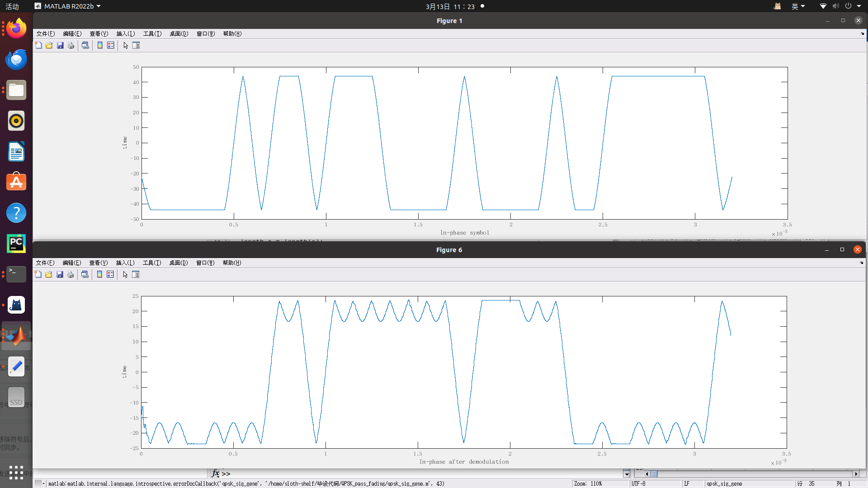The width and height of the screenshot is (868, 488).
Task: Click horizontal scrollbar left arrow in editor
Action: tap(647, 474)
